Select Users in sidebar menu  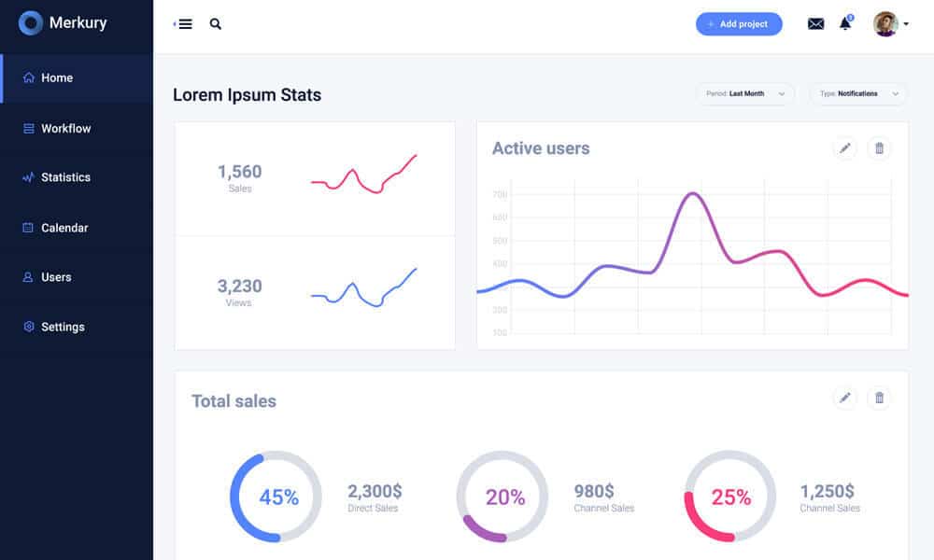[x=56, y=277]
